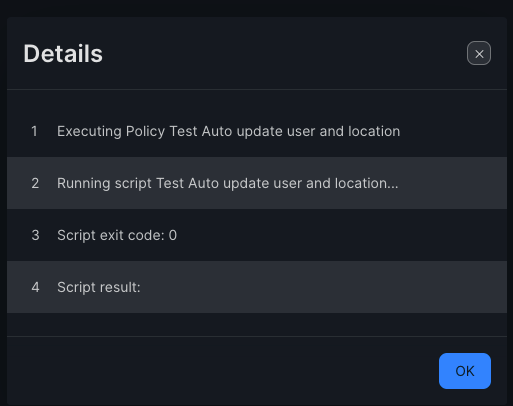The width and height of the screenshot is (513, 406).
Task: Click the Script exit code: 0 line
Action: click(x=257, y=235)
